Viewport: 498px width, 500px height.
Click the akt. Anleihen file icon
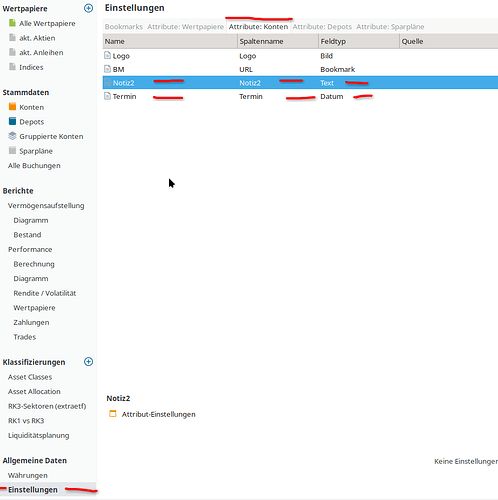(12, 52)
